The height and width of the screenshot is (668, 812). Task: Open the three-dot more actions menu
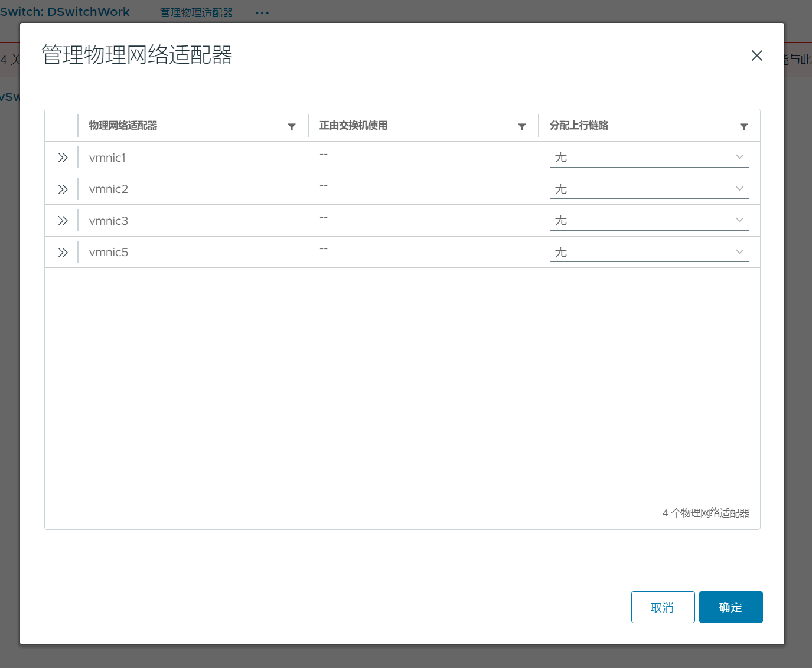pyautogui.click(x=262, y=12)
